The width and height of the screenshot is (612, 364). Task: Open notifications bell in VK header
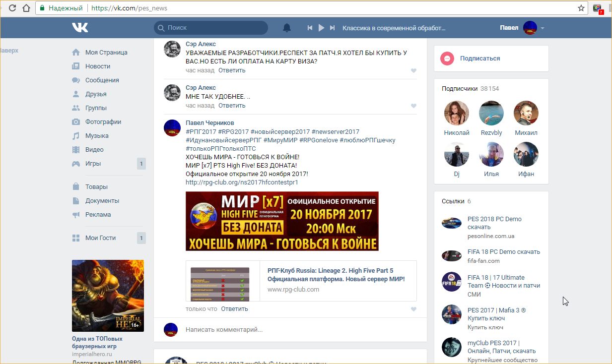coord(287,28)
